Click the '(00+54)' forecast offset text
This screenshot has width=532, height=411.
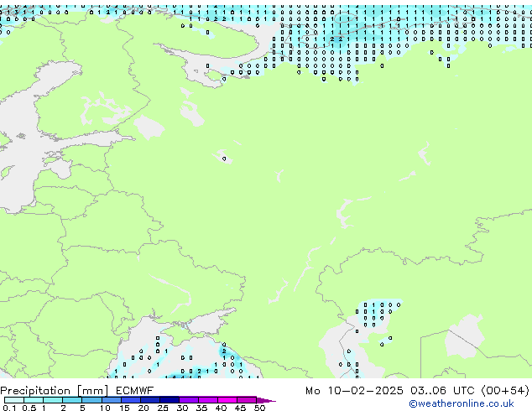[x=505, y=391]
